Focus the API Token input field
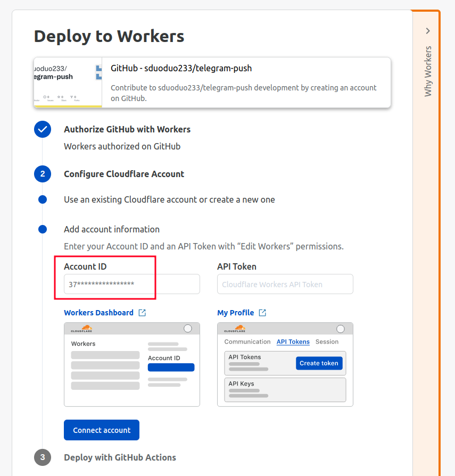 click(x=285, y=284)
